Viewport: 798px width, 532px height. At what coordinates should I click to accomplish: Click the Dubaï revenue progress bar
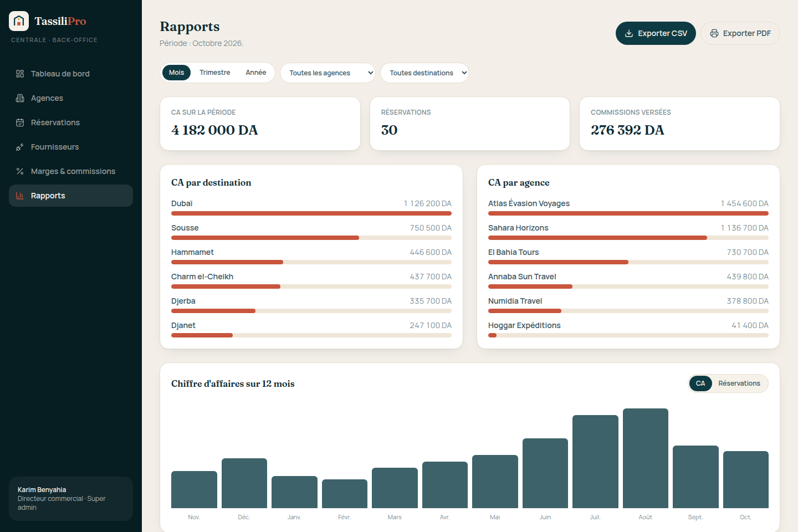coord(311,213)
